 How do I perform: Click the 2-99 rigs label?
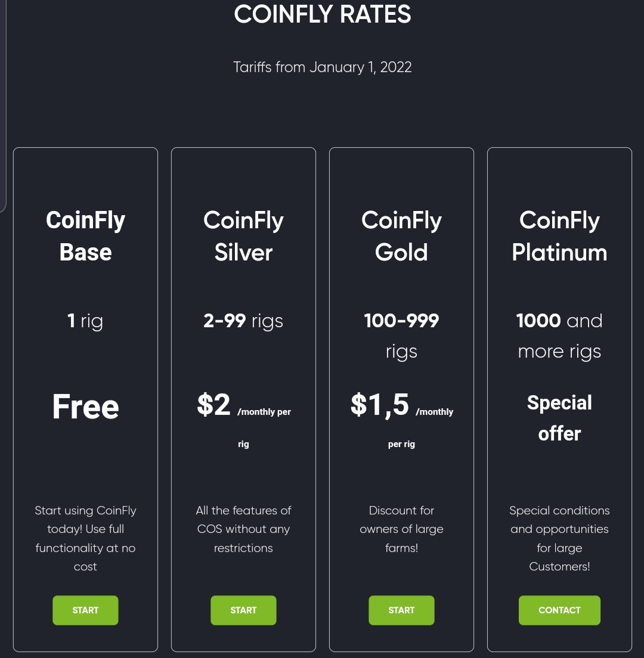pyautogui.click(x=243, y=321)
